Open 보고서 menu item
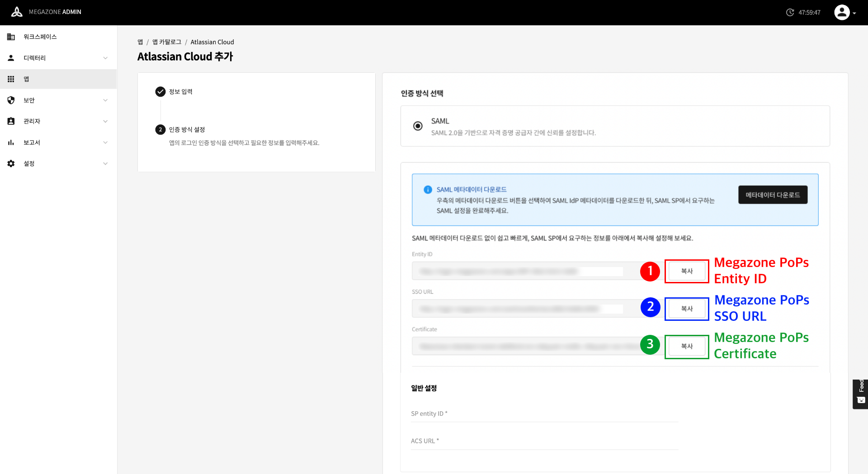The image size is (868, 474). coord(58,142)
